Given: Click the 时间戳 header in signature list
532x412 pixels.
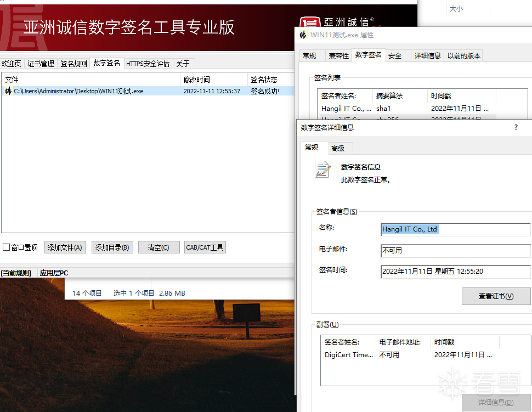Looking at the screenshot, I should tap(462, 95).
